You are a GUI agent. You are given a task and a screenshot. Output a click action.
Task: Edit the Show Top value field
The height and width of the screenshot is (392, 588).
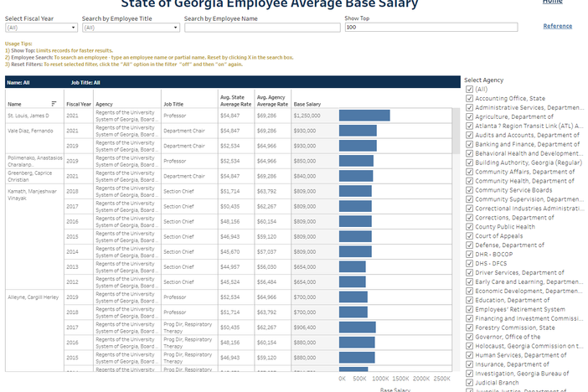(431, 27)
